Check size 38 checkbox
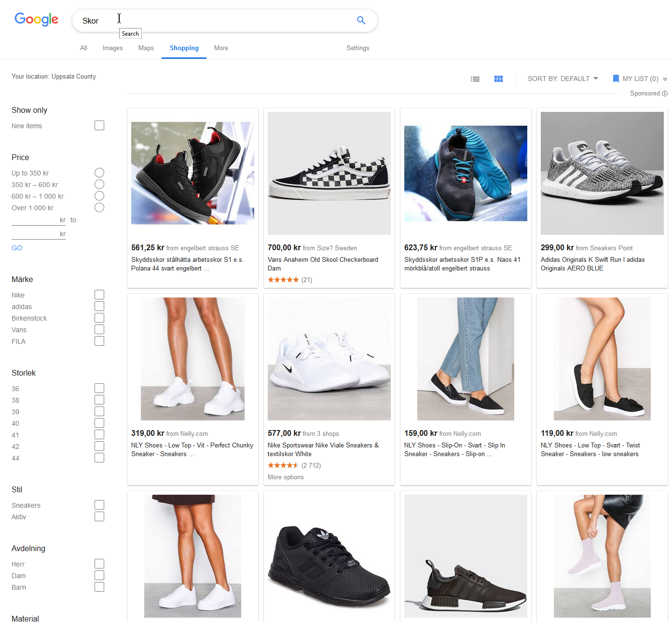Screen dimensions: 672x622 click(99, 400)
